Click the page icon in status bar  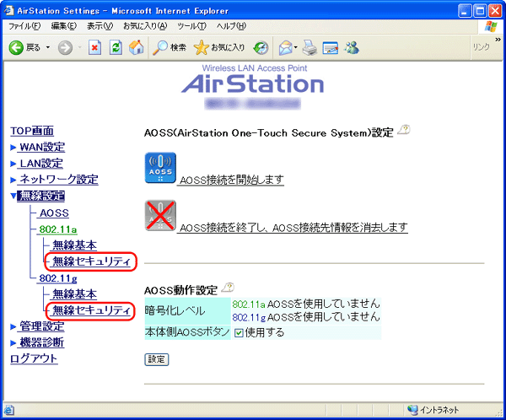click(8, 411)
